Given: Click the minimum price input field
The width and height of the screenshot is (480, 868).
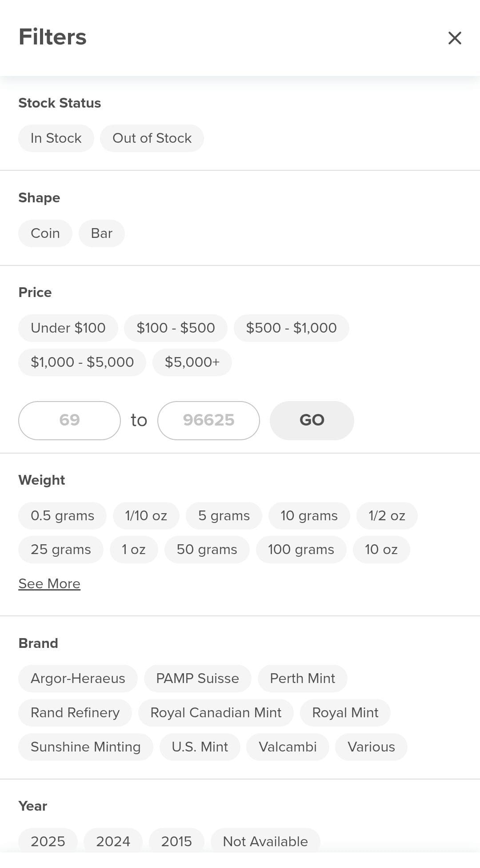Looking at the screenshot, I should coord(69,420).
